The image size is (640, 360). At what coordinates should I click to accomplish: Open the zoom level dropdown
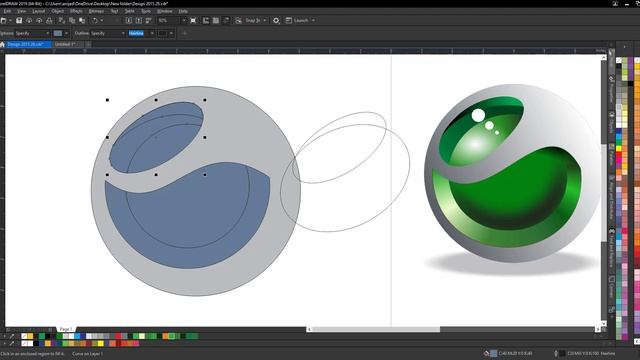point(183,20)
